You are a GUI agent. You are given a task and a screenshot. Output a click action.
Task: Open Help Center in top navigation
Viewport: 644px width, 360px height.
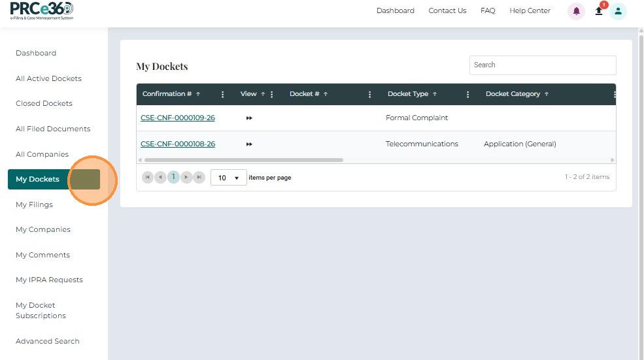pyautogui.click(x=530, y=10)
